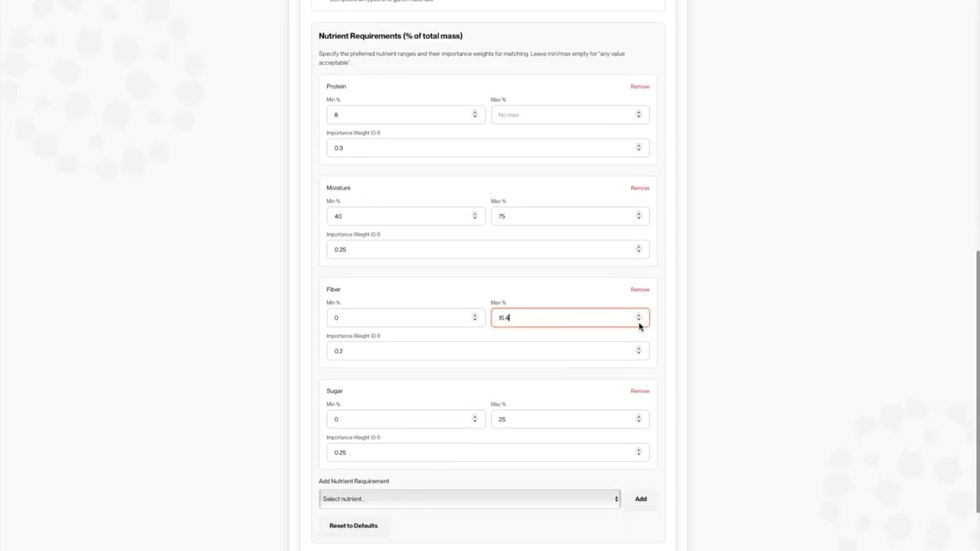This screenshot has height=551, width=980.
Task: Remove the Fiber nutrient requirement
Action: pos(639,290)
